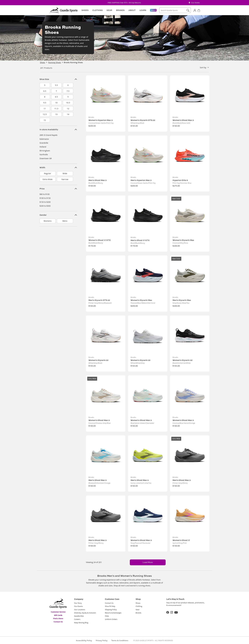Click Women's Glycerin GTS 22 product title
This screenshot has height=644, width=249.
click(x=143, y=120)
